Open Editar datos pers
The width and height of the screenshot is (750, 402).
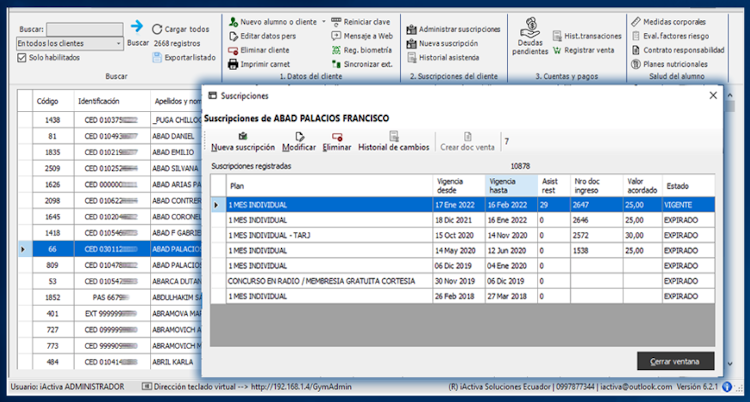tap(262, 36)
